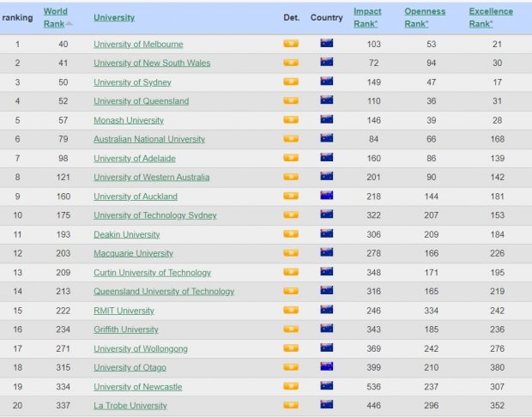Open details icon for University of Western Australia
Screen dimensions: 532x417
click(291, 177)
